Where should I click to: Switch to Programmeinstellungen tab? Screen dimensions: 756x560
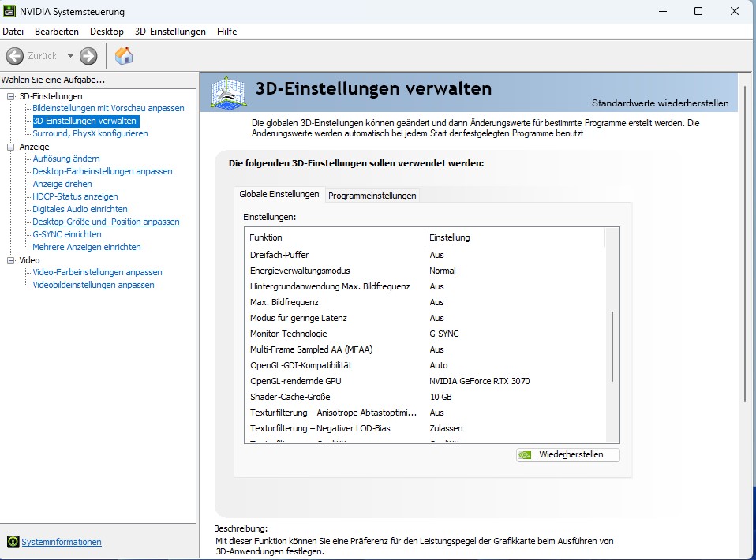(372, 196)
